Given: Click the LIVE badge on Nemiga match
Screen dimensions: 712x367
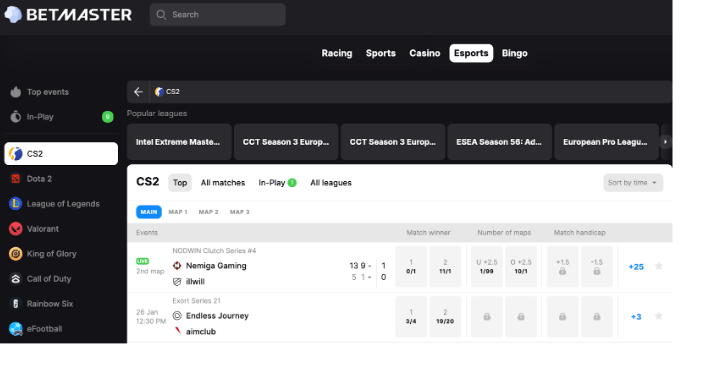Looking at the screenshot, I should (143, 261).
